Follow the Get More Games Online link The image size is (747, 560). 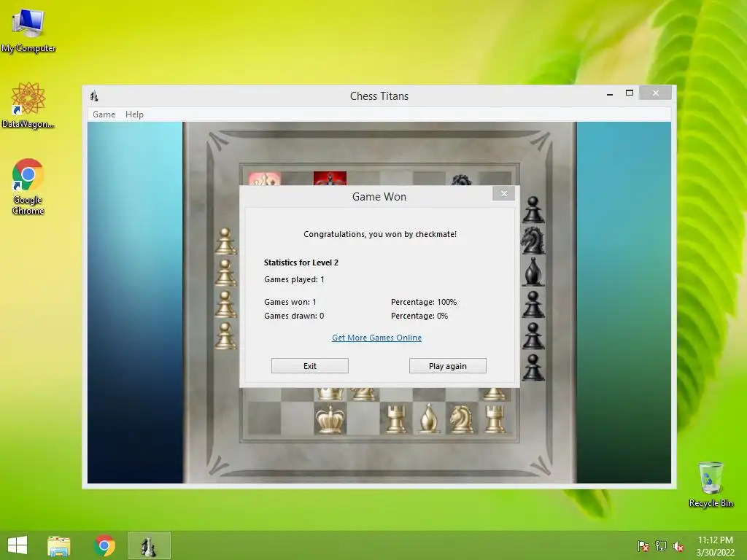pos(377,338)
